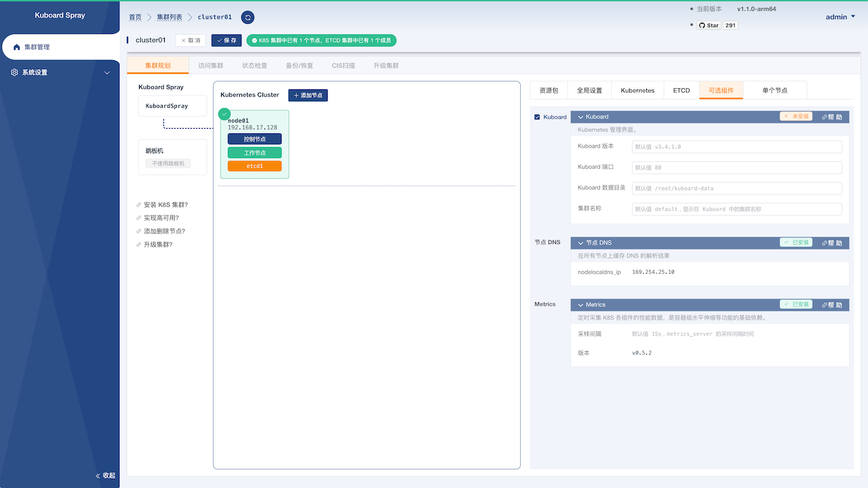Click the Metrics version value v0.5.2

(642, 353)
